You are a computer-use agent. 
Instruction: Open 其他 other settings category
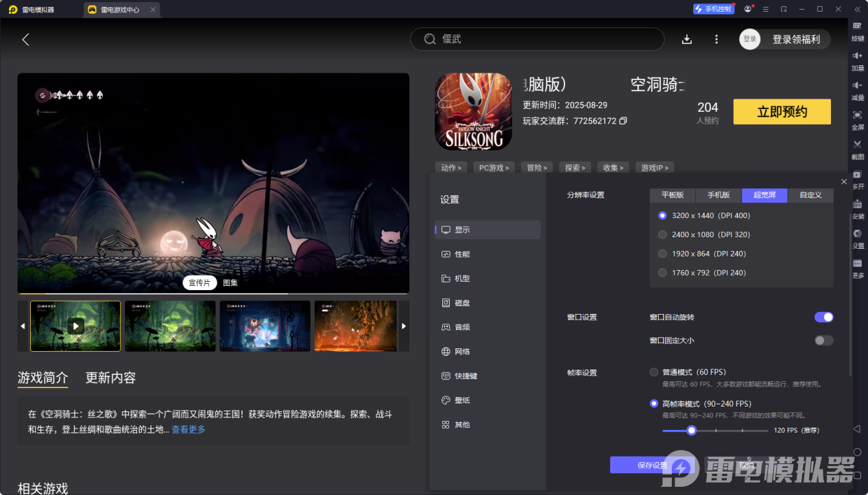pyautogui.click(x=487, y=424)
